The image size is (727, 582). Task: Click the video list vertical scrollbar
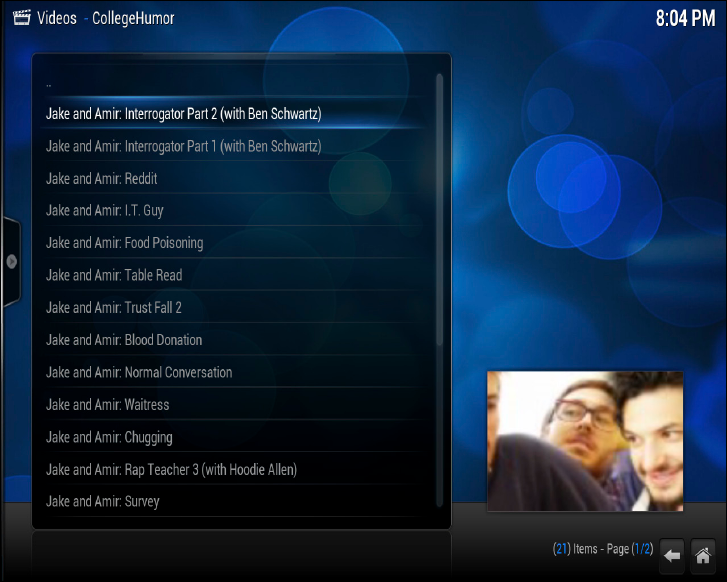pyautogui.click(x=440, y=290)
